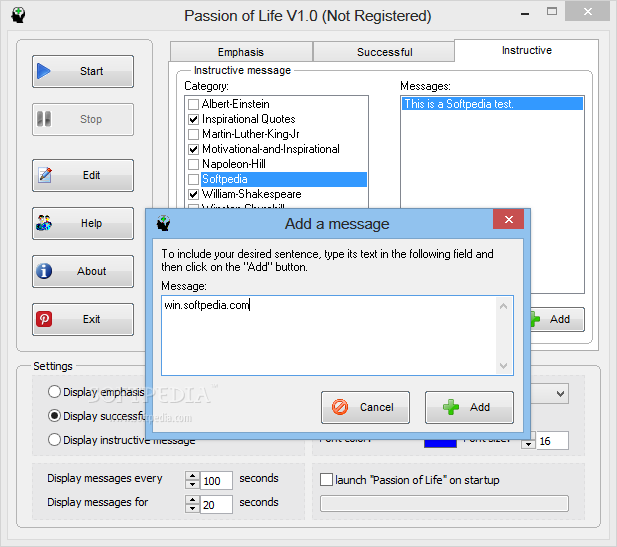Select Display instructive message radio option
The width and height of the screenshot is (617, 547).
point(54,440)
